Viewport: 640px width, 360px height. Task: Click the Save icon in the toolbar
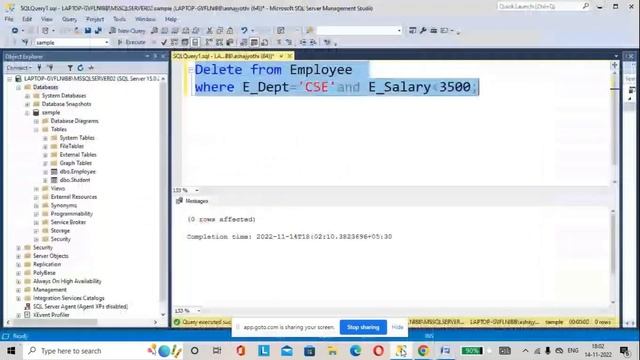(x=87, y=31)
